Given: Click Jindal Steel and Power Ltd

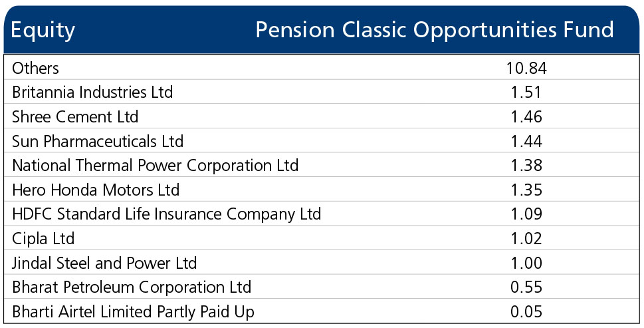Looking at the screenshot, I should 104,263.
